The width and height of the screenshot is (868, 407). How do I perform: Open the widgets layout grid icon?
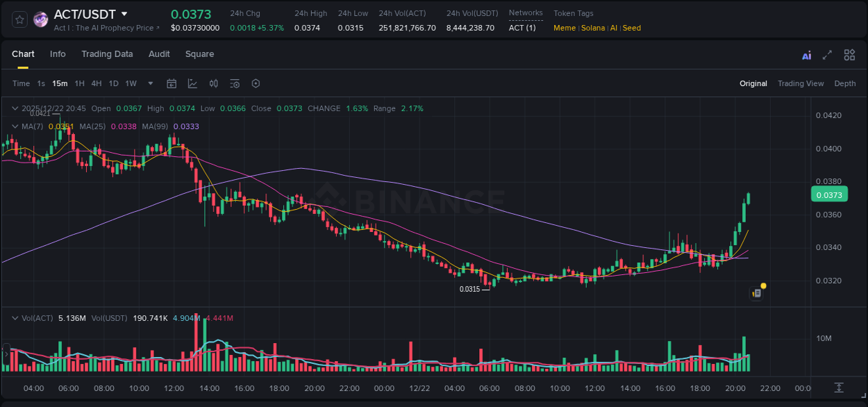pyautogui.click(x=849, y=54)
